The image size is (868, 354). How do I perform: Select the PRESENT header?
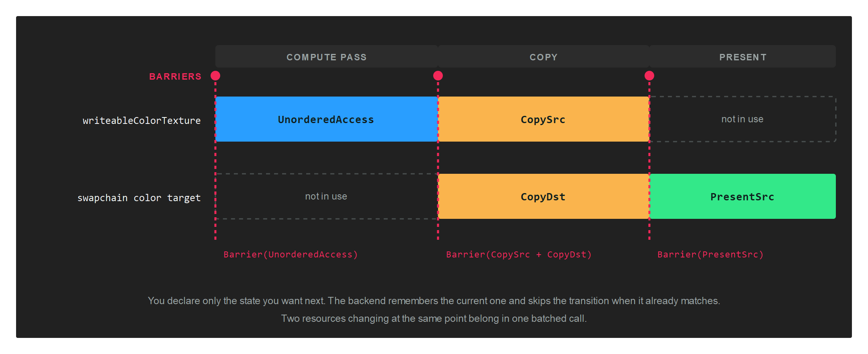(x=743, y=56)
